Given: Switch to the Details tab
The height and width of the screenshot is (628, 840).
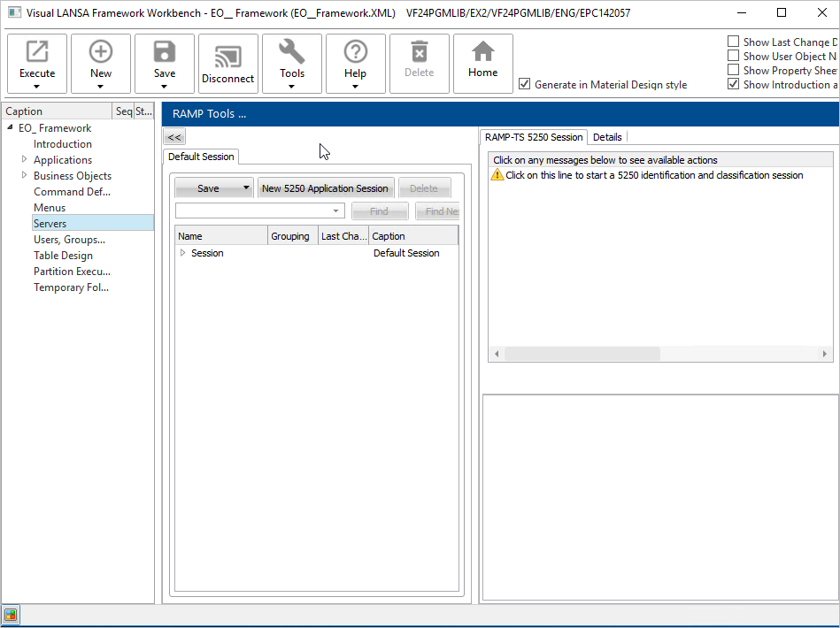Looking at the screenshot, I should pyautogui.click(x=607, y=137).
